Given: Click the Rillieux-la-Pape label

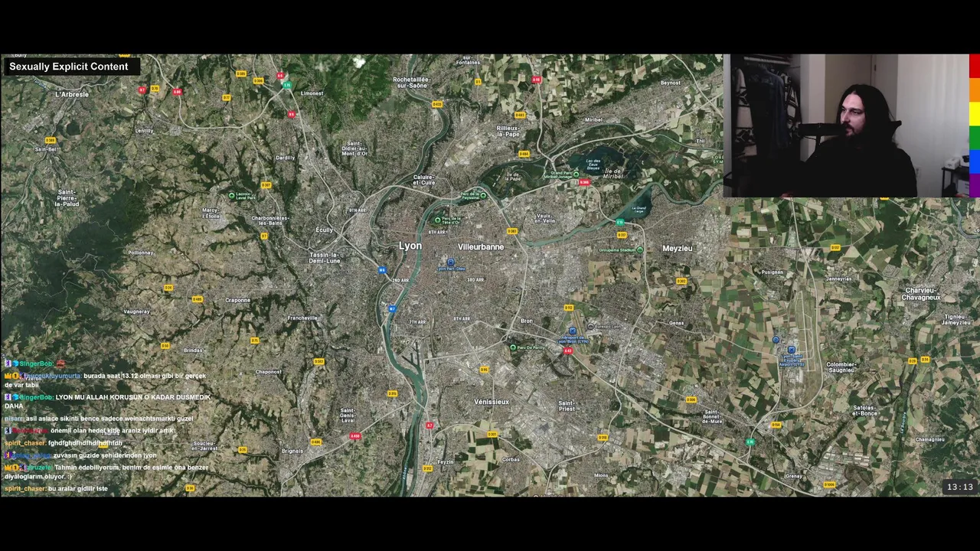Looking at the screenshot, I should pyautogui.click(x=508, y=131).
